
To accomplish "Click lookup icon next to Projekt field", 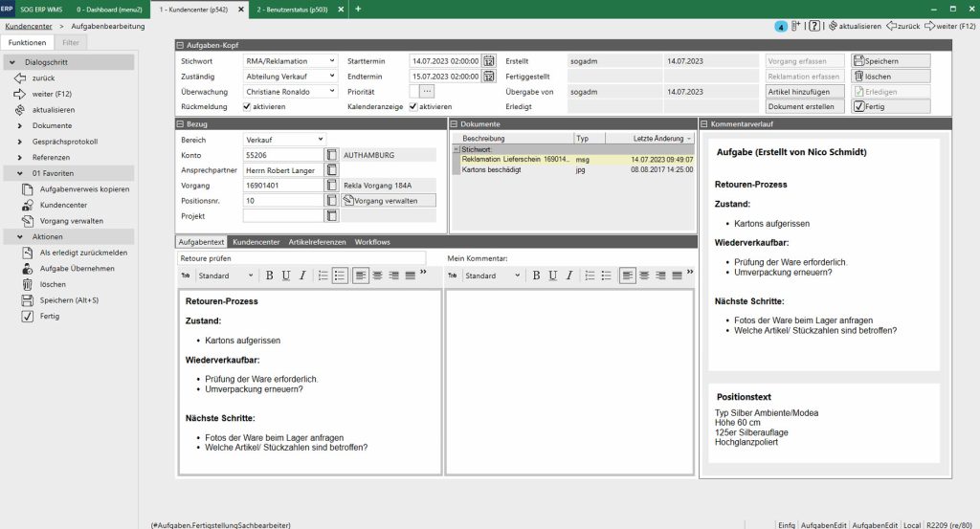I will pyautogui.click(x=332, y=216).
